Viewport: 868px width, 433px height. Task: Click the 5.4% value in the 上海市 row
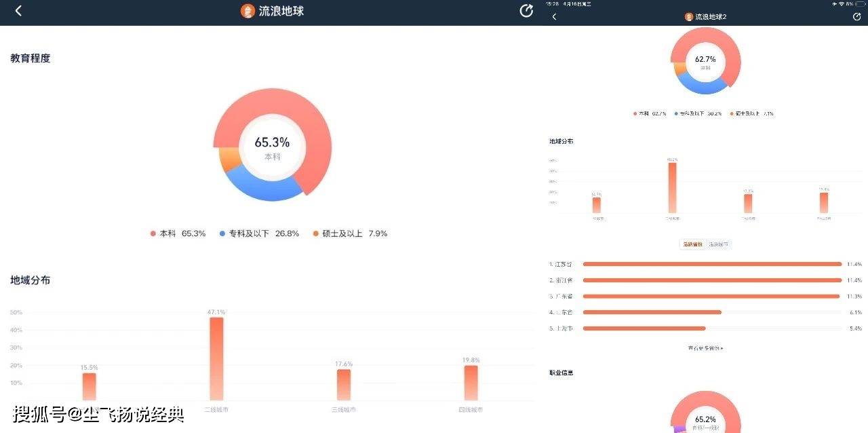coord(856,328)
